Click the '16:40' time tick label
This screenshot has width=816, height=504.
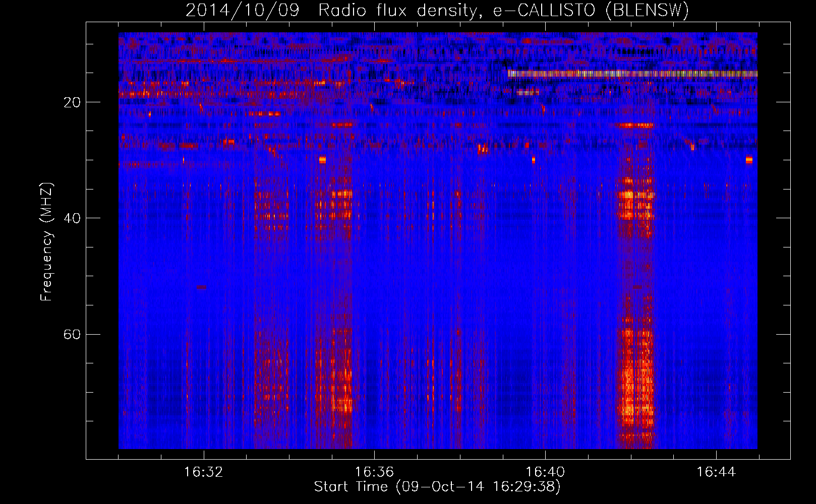545,472
